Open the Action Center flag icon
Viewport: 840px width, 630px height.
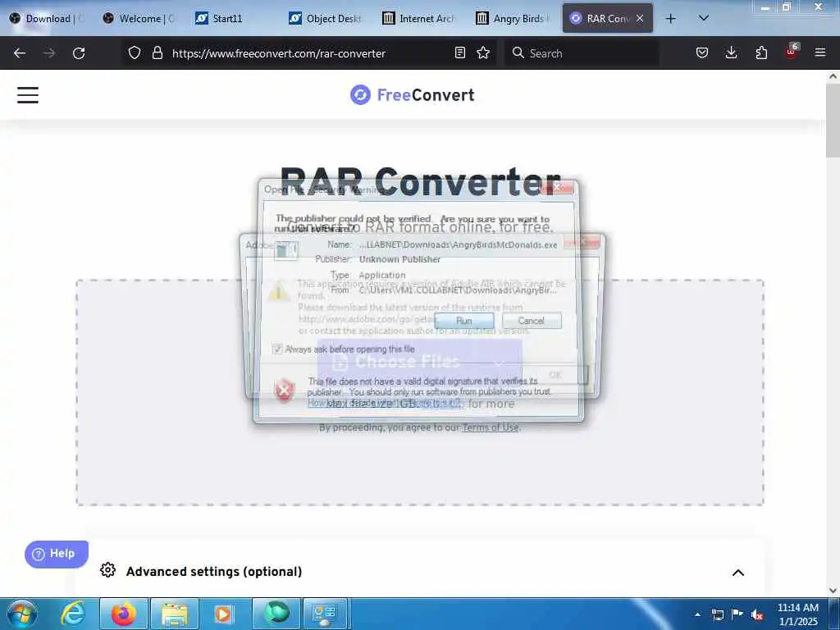737,614
